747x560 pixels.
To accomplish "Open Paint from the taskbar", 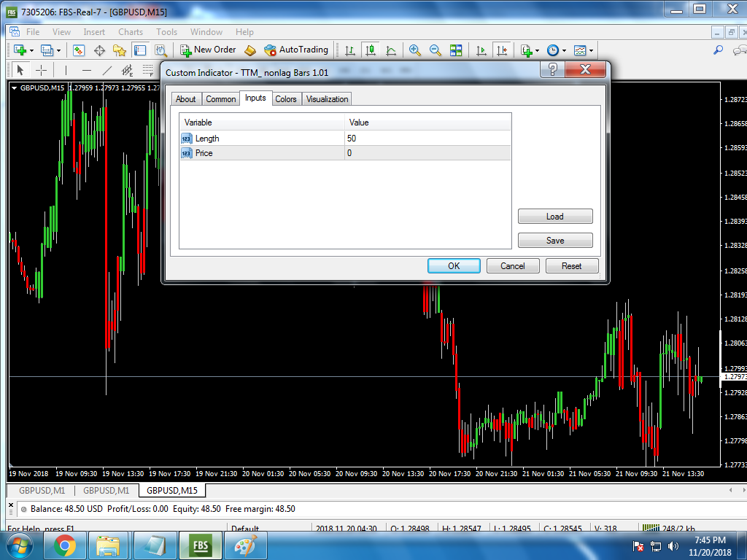I will point(245,545).
